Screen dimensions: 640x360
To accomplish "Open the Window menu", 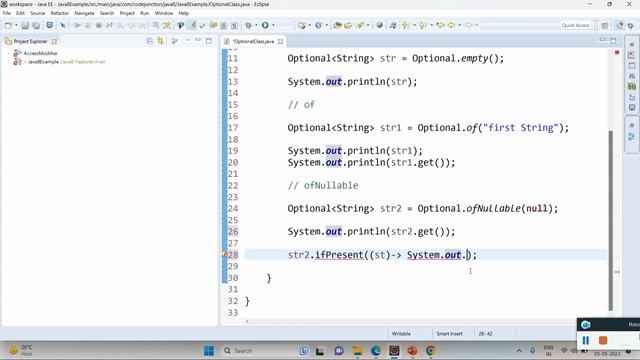I will [164, 13].
